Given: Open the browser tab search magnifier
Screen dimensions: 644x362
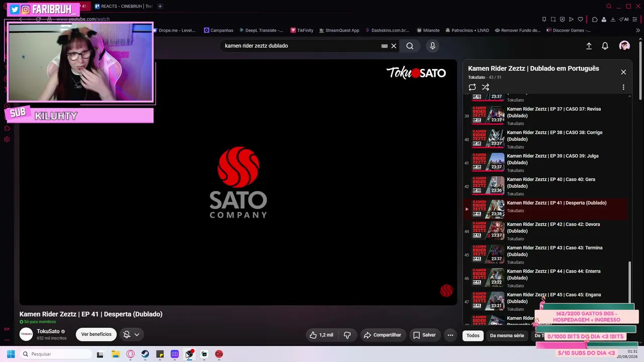Looking at the screenshot, I should click(609, 6).
